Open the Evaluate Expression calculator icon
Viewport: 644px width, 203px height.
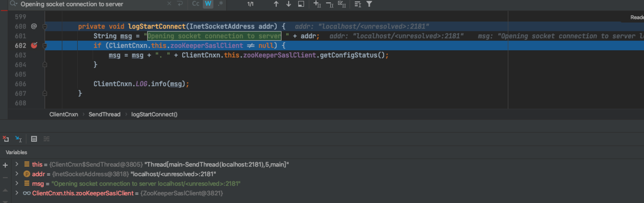pyautogui.click(x=34, y=139)
